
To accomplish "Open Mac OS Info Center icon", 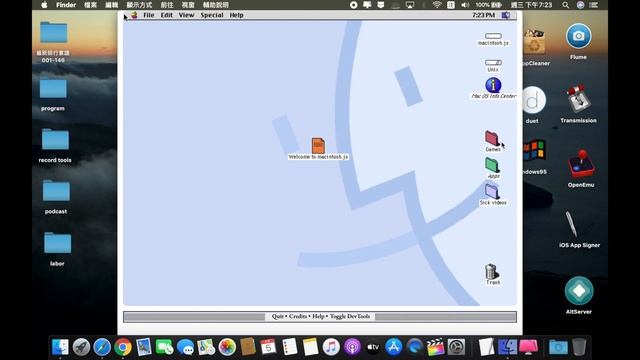I will [493, 85].
